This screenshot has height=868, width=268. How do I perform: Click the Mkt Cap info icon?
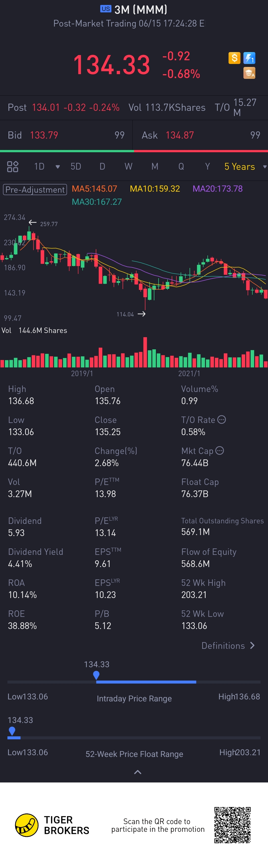(219, 450)
